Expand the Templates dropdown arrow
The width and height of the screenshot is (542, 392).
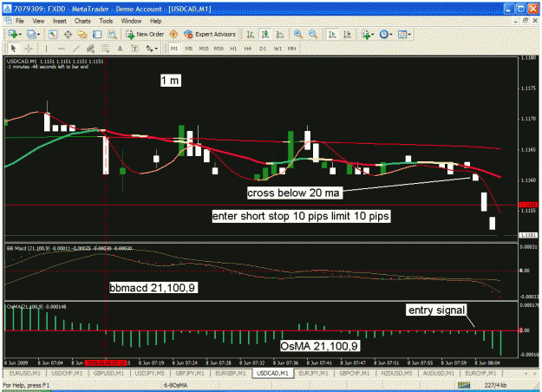pos(409,35)
